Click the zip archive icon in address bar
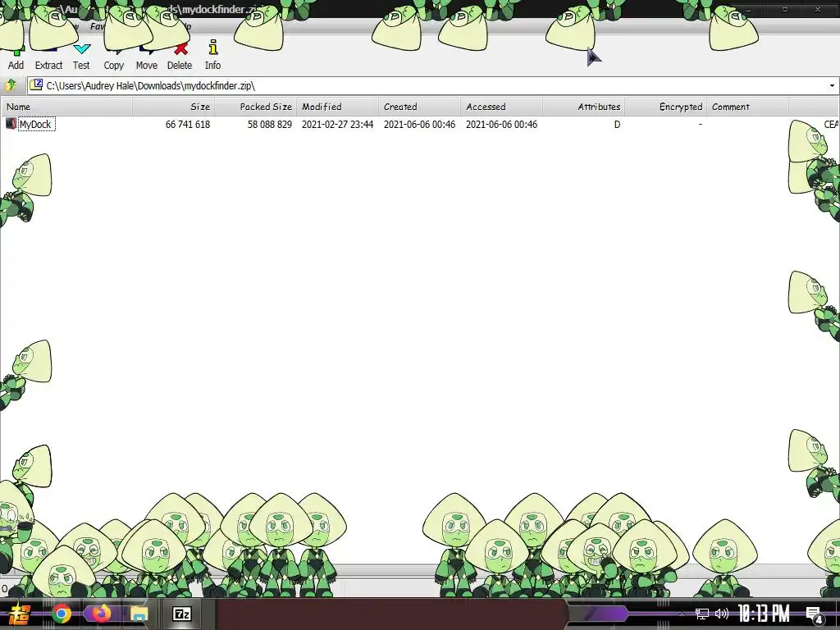840x630 pixels. pos(36,84)
